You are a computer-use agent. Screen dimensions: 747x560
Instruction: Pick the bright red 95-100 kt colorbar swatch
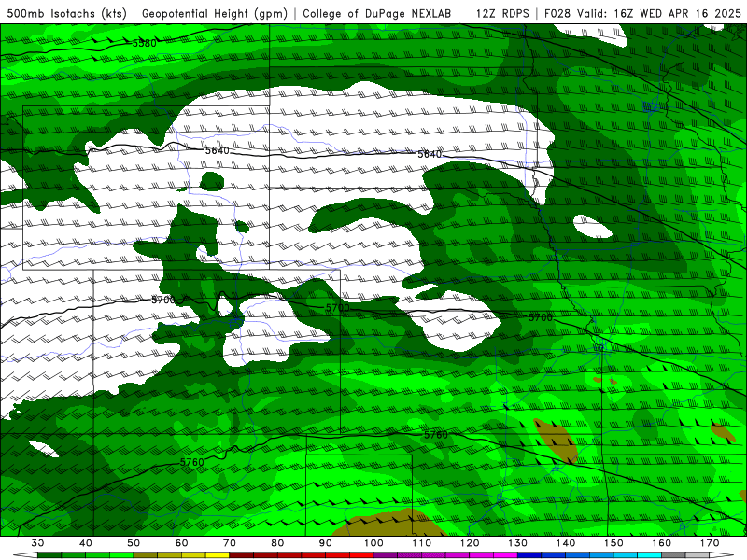(x=361, y=555)
